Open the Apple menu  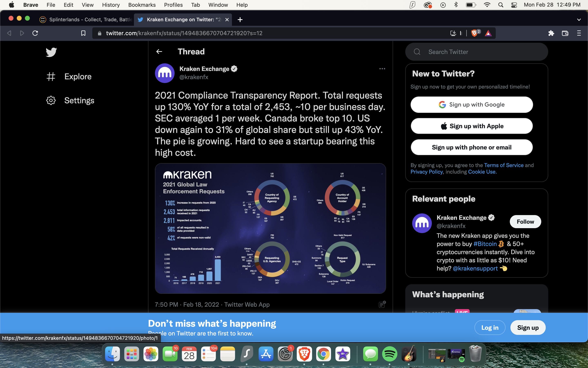11,5
